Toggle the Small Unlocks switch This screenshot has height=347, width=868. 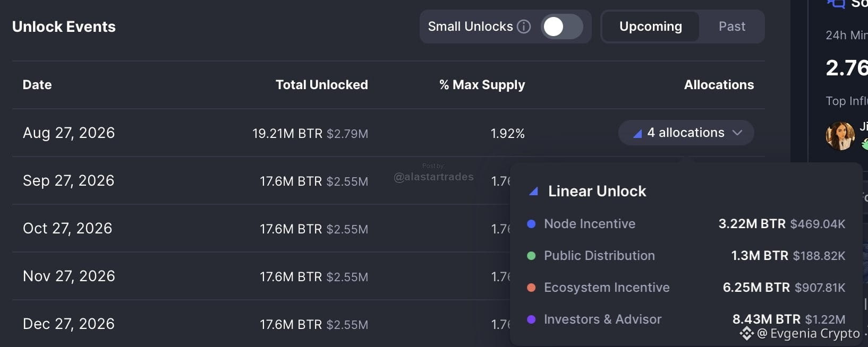pos(562,27)
